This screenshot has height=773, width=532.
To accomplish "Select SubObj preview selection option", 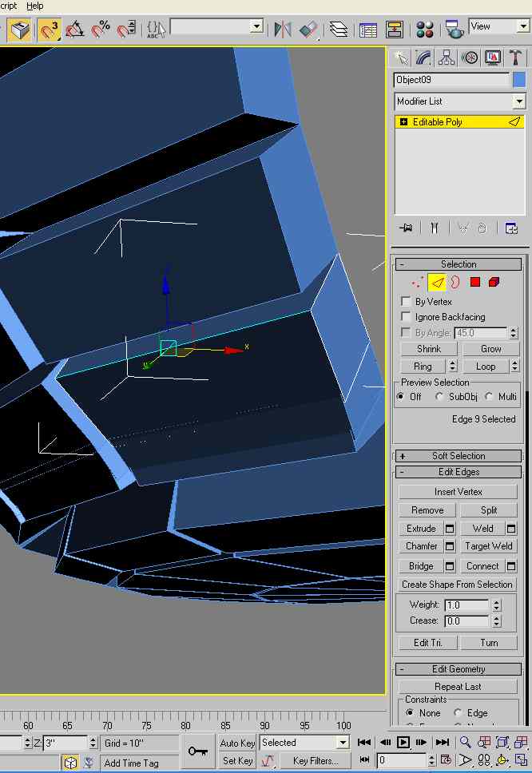I will [x=439, y=397].
